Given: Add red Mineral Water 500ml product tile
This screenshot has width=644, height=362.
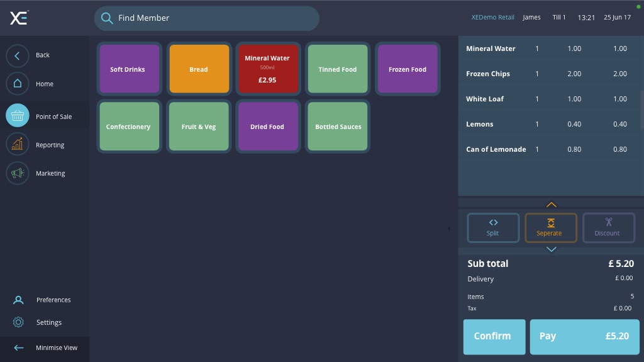Looking at the screenshot, I should click(267, 69).
